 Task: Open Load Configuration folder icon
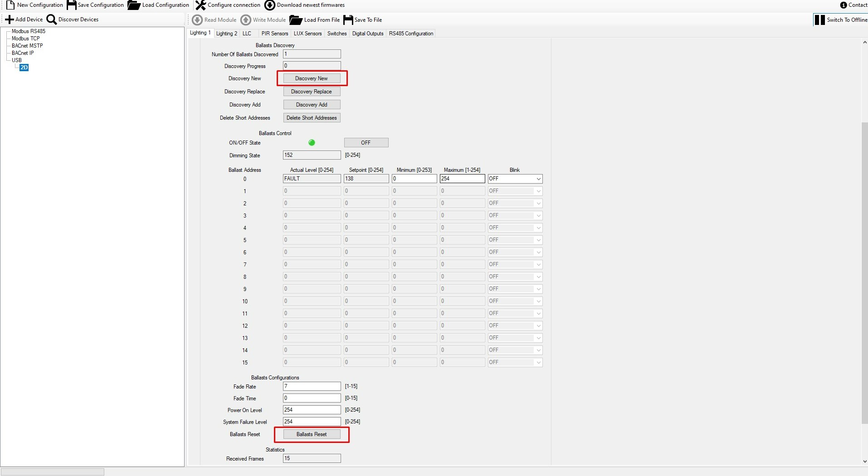[x=134, y=5]
